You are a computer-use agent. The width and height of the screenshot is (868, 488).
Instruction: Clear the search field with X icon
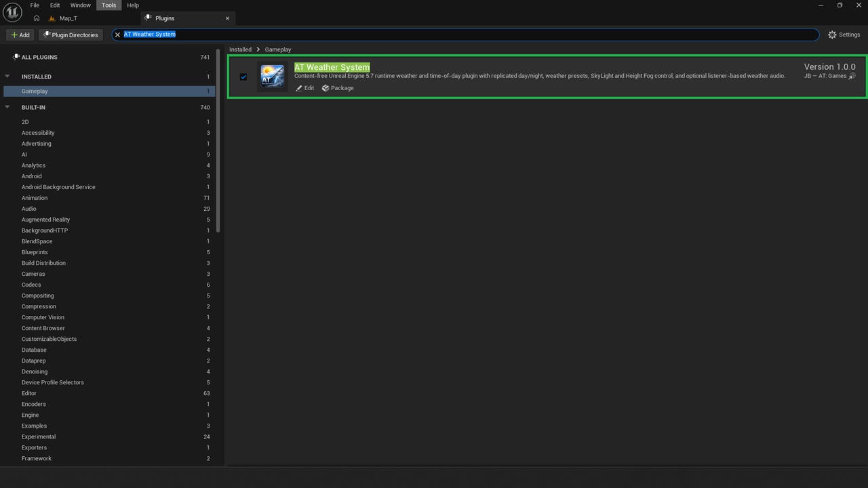(x=117, y=35)
